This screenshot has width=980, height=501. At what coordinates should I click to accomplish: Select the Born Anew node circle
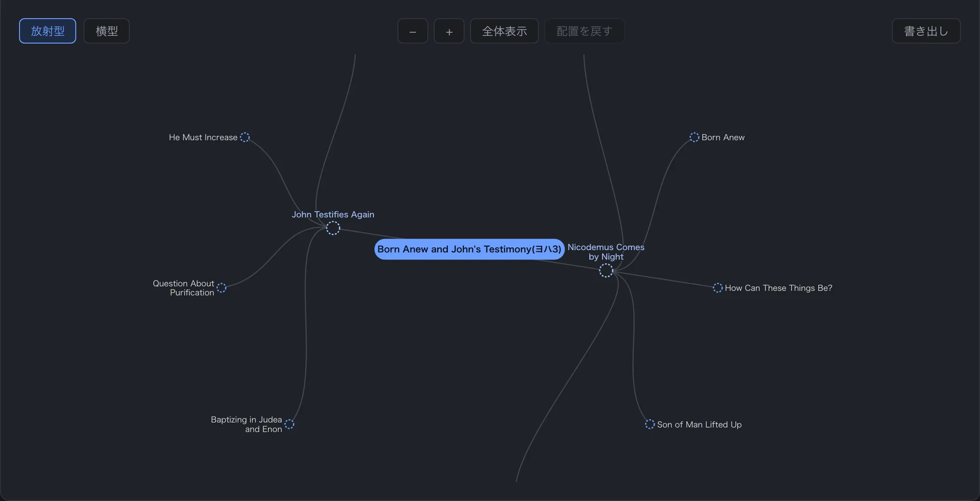(694, 137)
